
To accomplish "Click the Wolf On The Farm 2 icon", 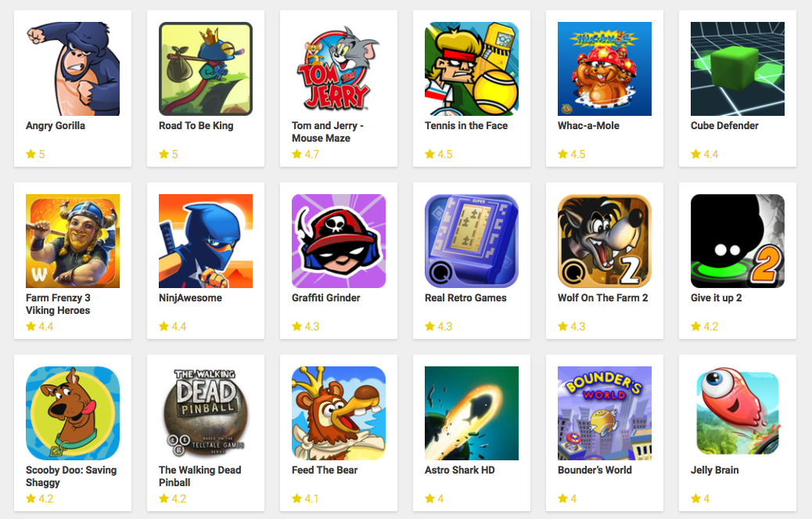I will pyautogui.click(x=605, y=241).
